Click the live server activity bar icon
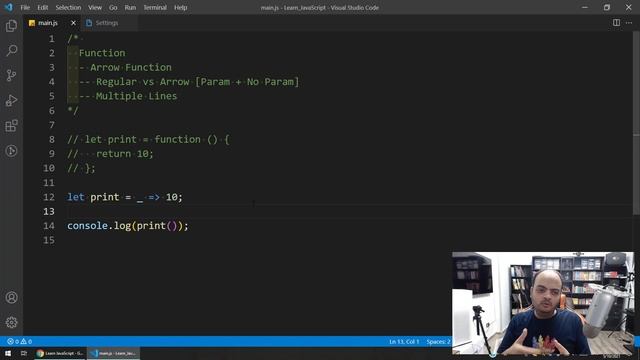 (11, 151)
